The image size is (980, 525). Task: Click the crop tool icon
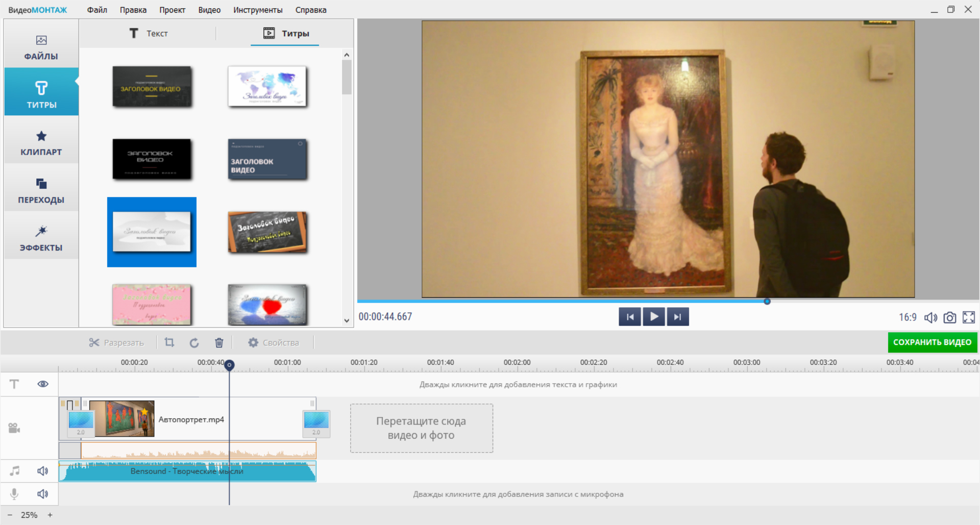click(169, 343)
